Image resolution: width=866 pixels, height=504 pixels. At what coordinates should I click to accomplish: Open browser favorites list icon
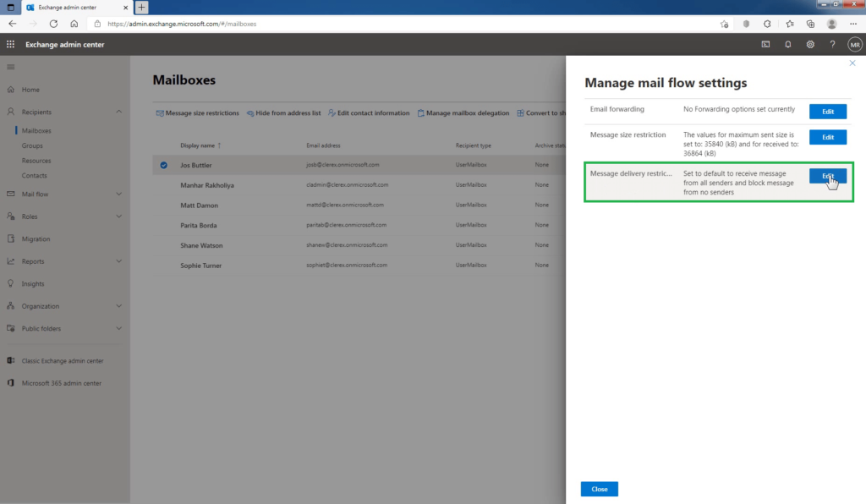click(x=790, y=24)
